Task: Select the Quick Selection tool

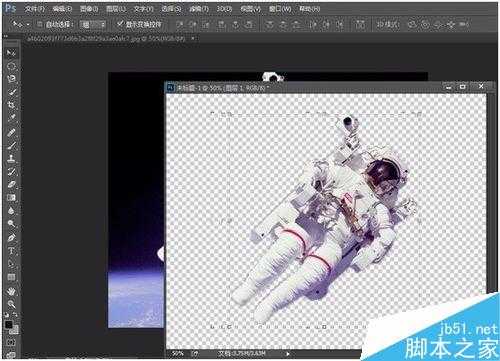Action: [x=11, y=92]
